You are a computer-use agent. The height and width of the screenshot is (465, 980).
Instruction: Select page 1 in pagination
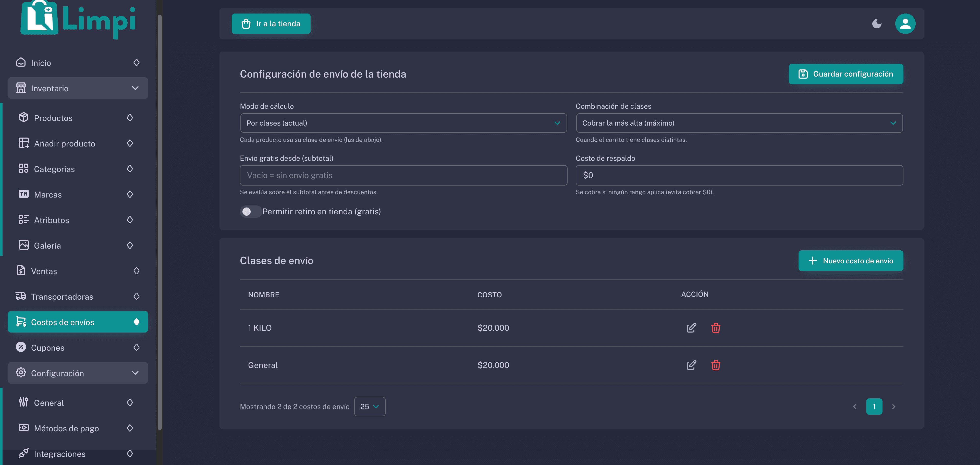pyautogui.click(x=874, y=406)
